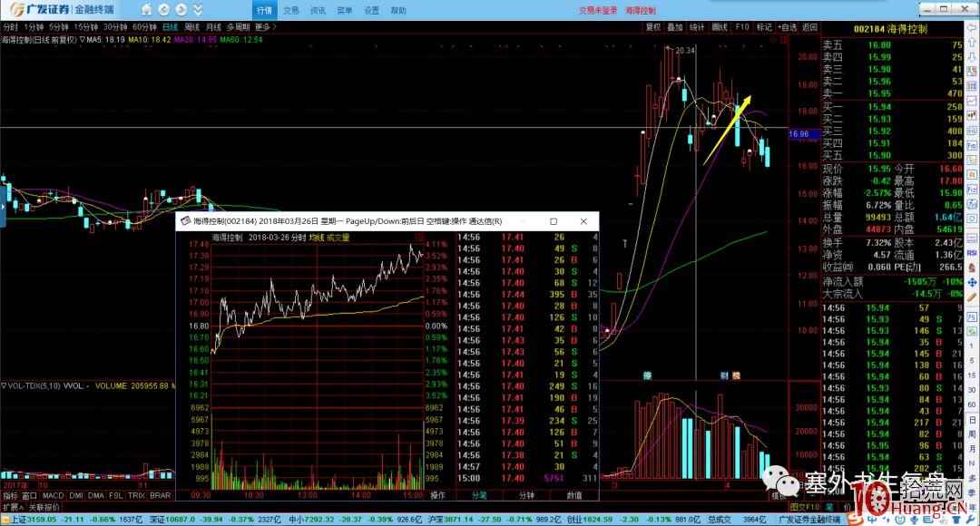Select the 1分钟 chart period
The image size is (980, 526).
(34, 27)
